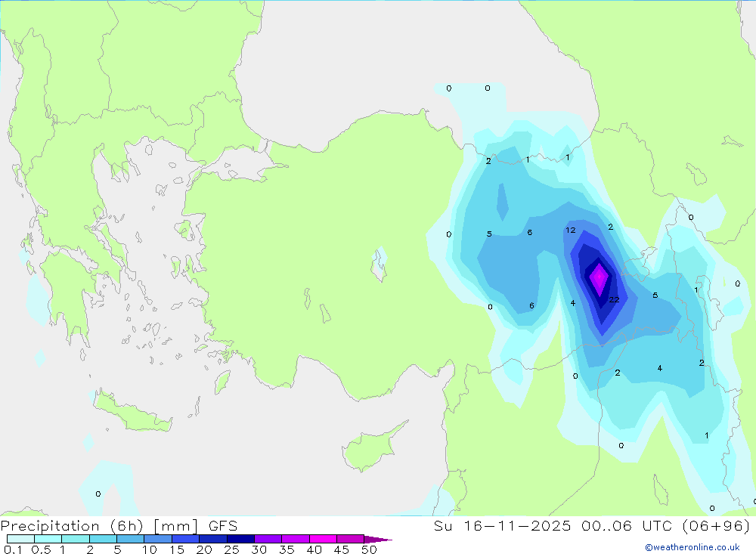The width and height of the screenshot is (756, 554).
Task: Click the legend label "40"
Action: pos(314,549)
